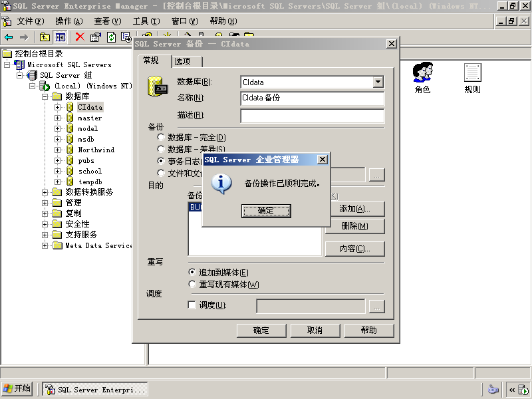Screen dimensions: 532x399
Task: Click the keyboard language tray icon
Action: pos(493,389)
